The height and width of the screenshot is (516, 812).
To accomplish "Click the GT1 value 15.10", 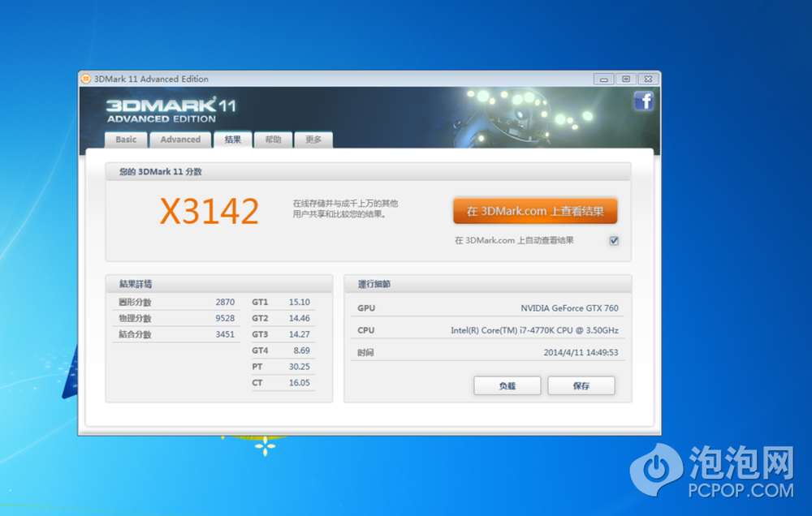I will point(300,303).
